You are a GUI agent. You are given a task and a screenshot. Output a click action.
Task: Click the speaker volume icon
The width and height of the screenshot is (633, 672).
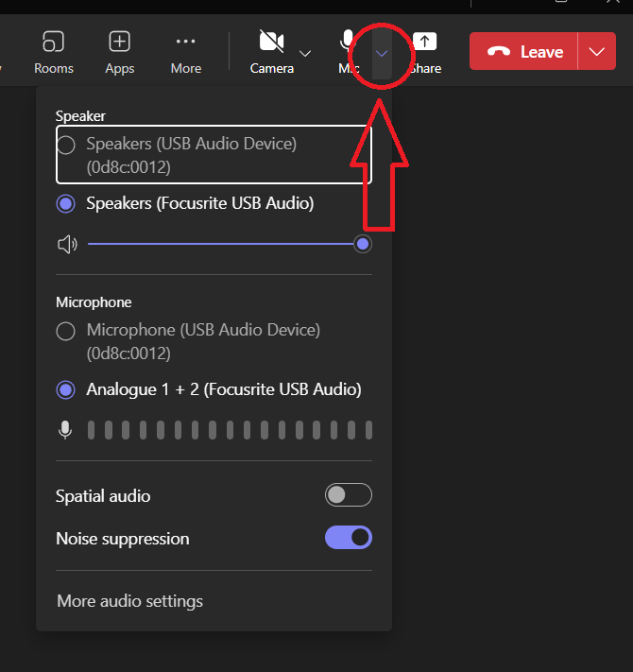67,246
